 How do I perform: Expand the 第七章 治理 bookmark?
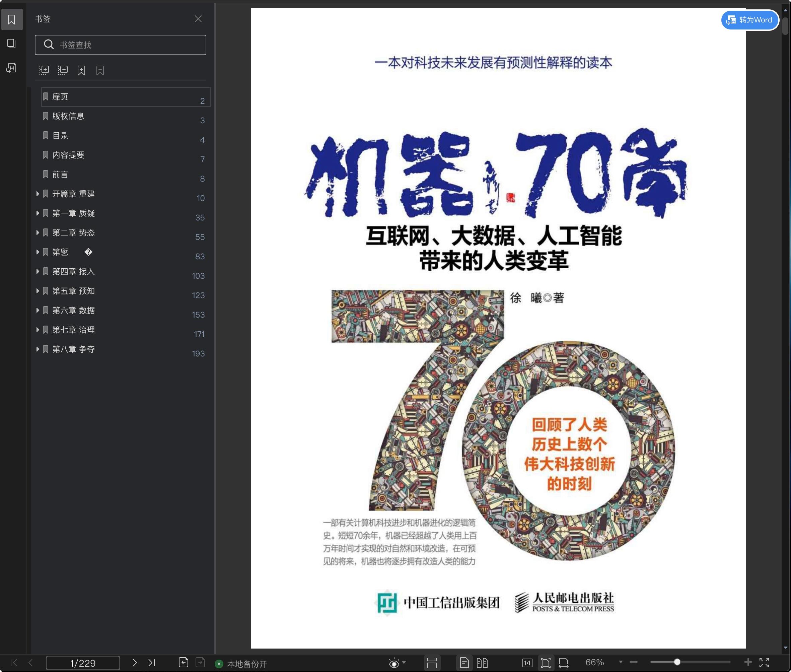[37, 330]
